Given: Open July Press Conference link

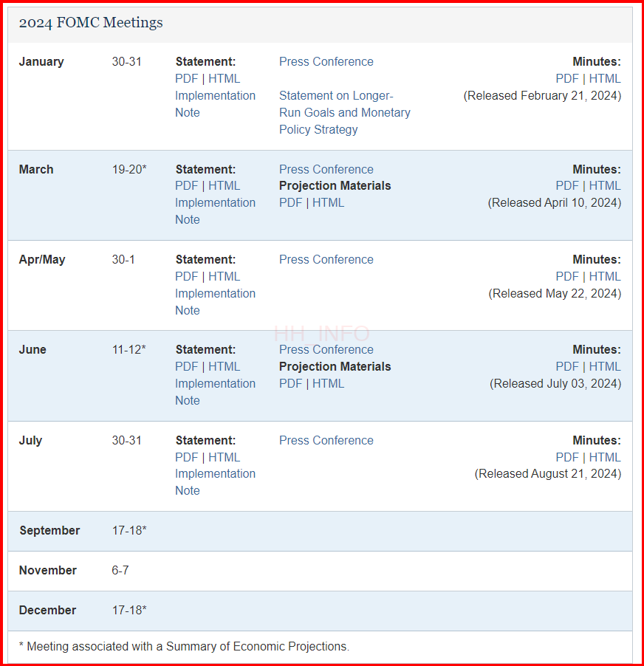Looking at the screenshot, I should (326, 441).
